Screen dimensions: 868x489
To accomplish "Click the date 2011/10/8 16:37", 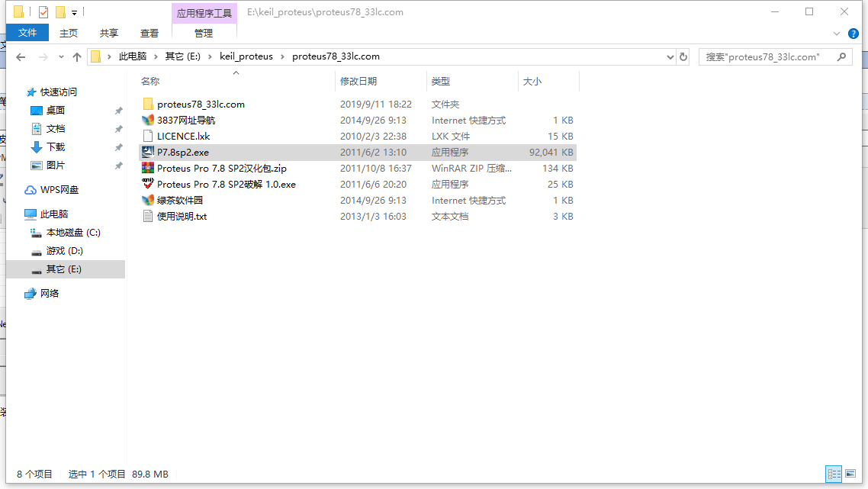I will (x=376, y=169).
